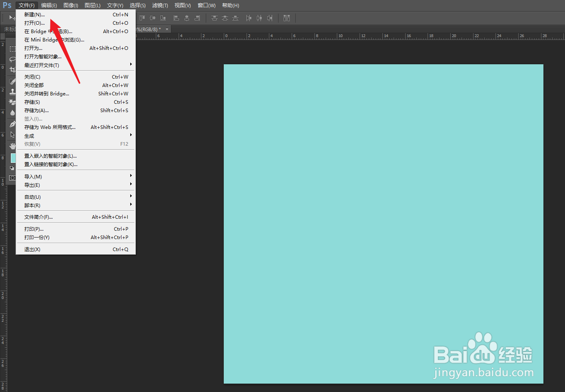Select the Clone Stamp tool

tap(12, 91)
